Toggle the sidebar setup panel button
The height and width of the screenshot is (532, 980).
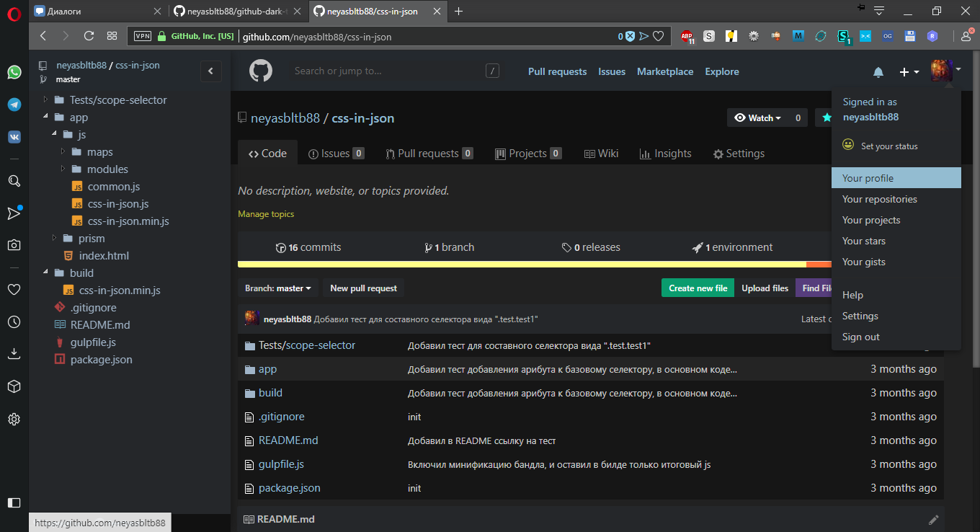pyautogui.click(x=14, y=502)
